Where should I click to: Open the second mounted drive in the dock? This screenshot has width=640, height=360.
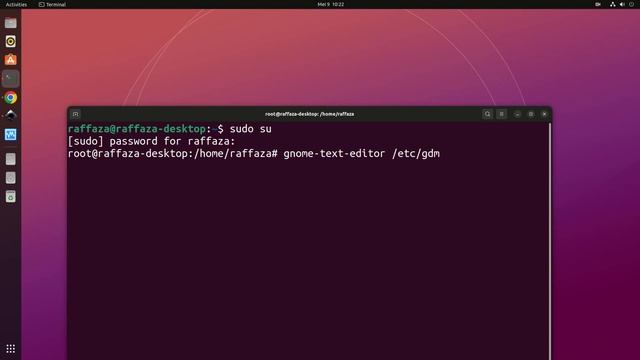(x=11, y=178)
